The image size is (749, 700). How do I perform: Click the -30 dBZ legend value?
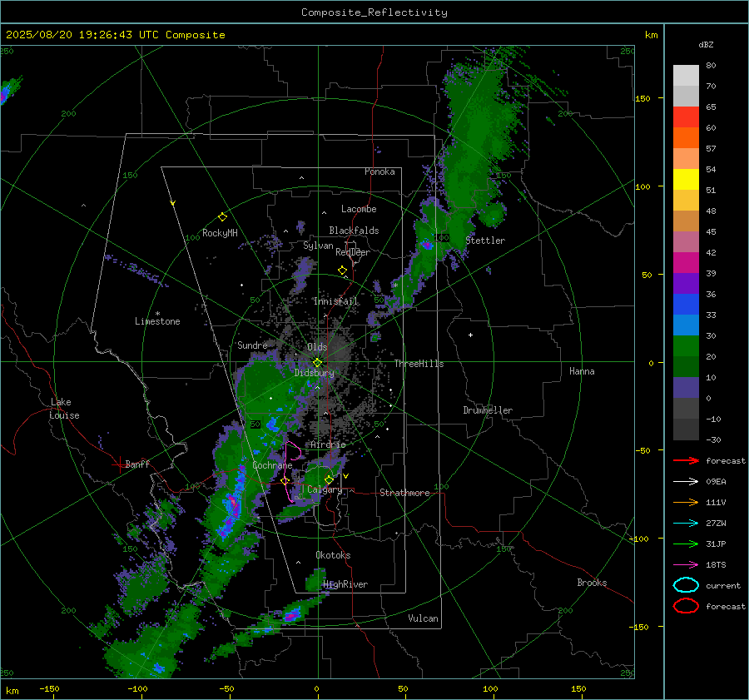[x=713, y=439]
